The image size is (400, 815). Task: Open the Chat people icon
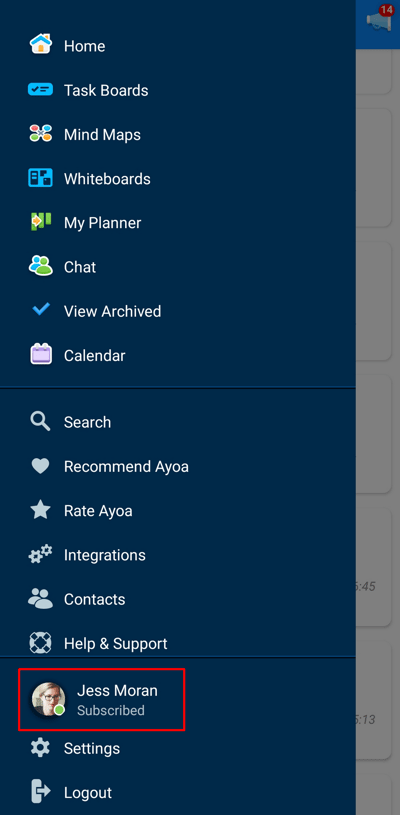pos(41,266)
